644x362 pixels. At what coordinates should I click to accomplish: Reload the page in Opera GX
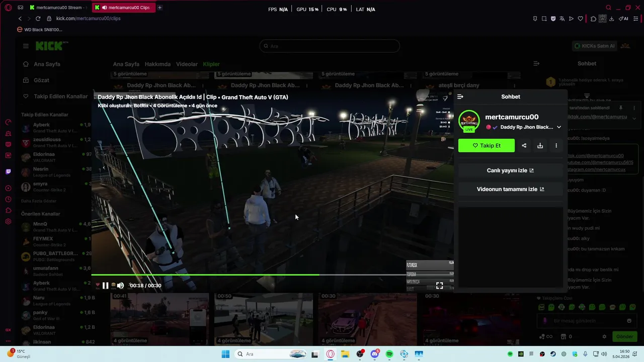[x=38, y=19]
